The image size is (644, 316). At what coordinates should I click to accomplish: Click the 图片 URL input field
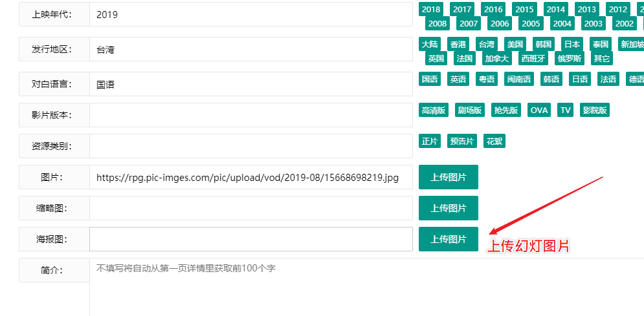tap(250, 177)
